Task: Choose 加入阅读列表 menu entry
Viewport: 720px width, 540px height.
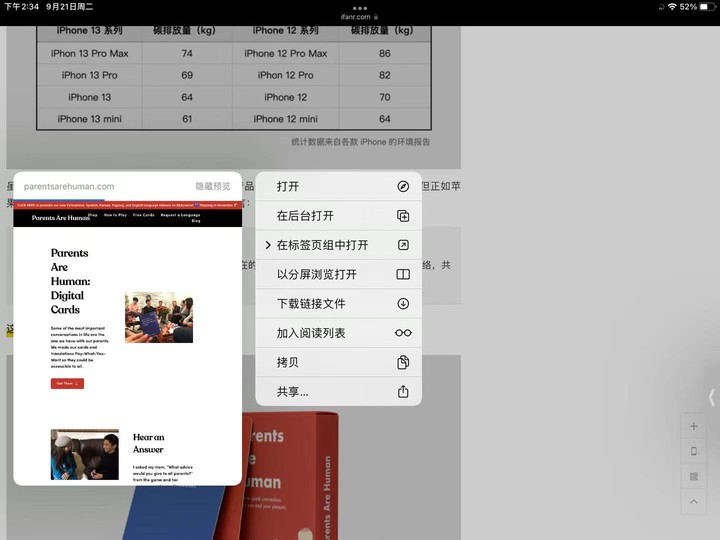Action: coord(311,333)
